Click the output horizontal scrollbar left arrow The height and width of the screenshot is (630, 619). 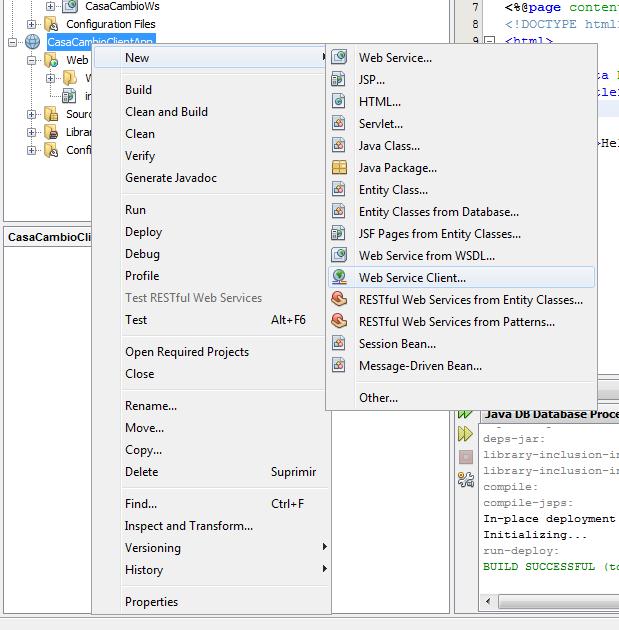488,601
